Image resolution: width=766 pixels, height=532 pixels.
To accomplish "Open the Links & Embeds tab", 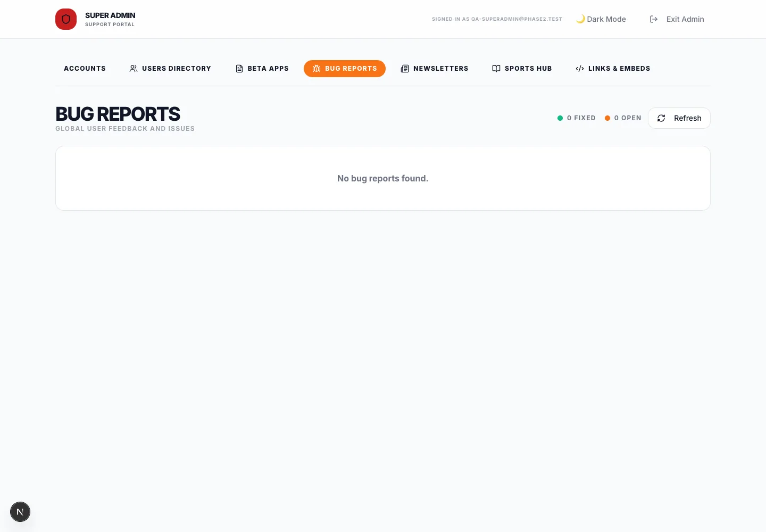I will point(613,69).
